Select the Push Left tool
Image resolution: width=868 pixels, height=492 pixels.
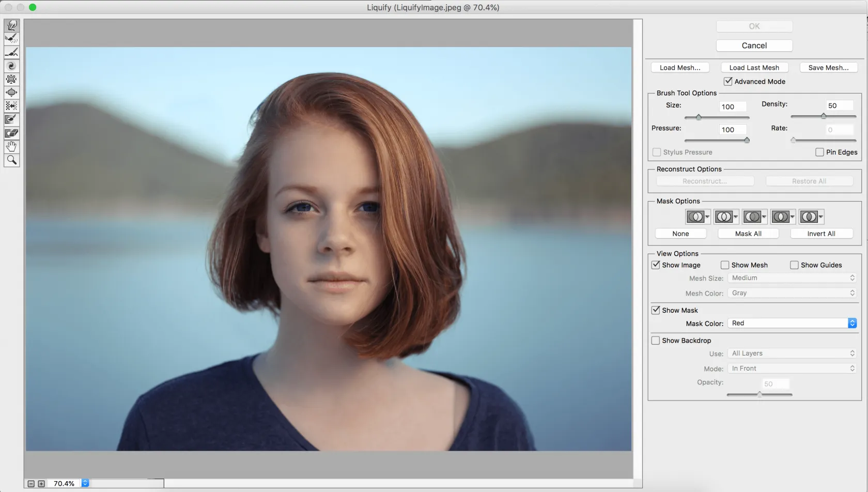coord(11,106)
